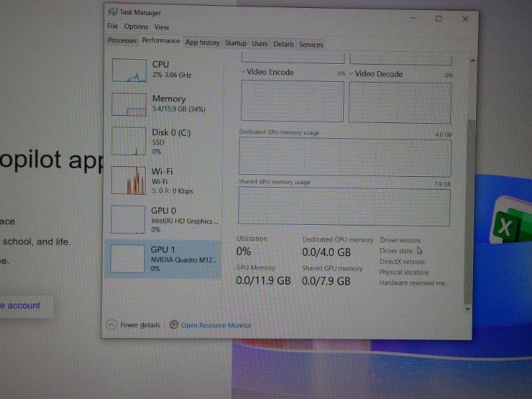The image size is (532, 399).
Task: Switch to the Processes tab
Action: pyautogui.click(x=122, y=40)
